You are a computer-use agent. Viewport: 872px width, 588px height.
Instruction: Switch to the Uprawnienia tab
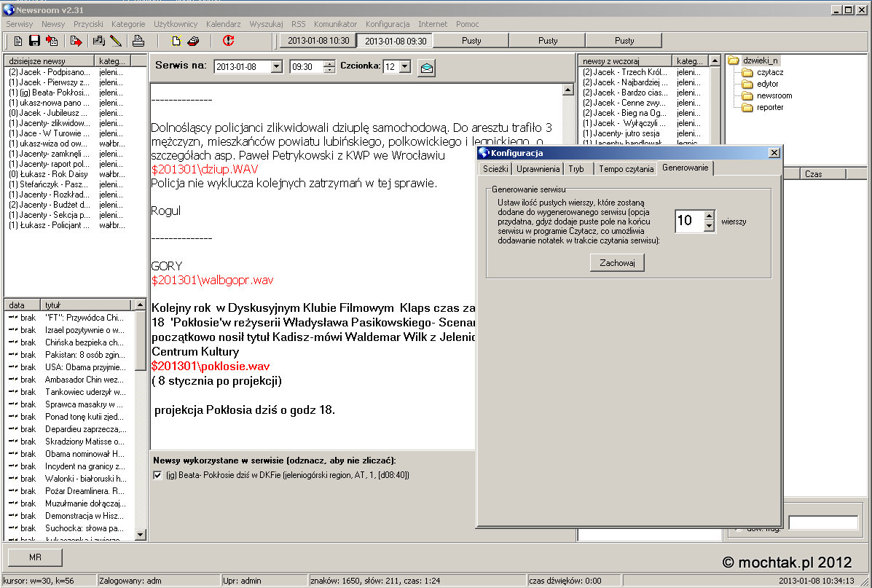pyautogui.click(x=538, y=169)
